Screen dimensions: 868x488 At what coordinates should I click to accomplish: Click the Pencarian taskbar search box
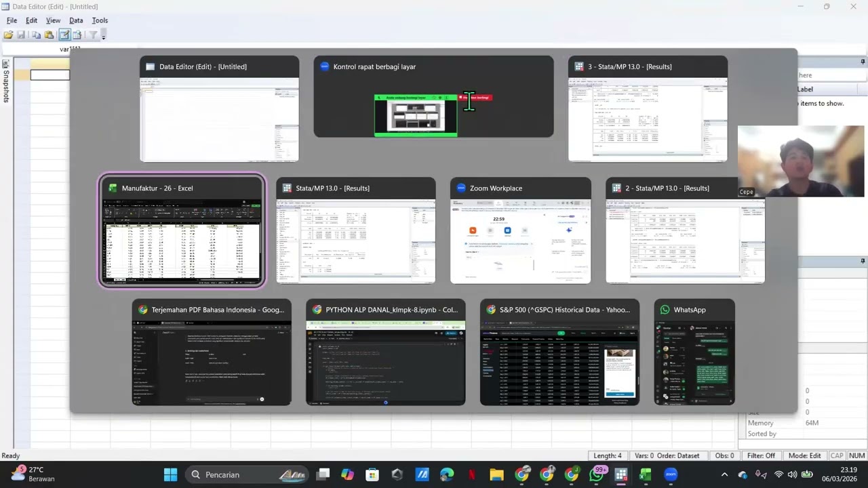point(246,474)
